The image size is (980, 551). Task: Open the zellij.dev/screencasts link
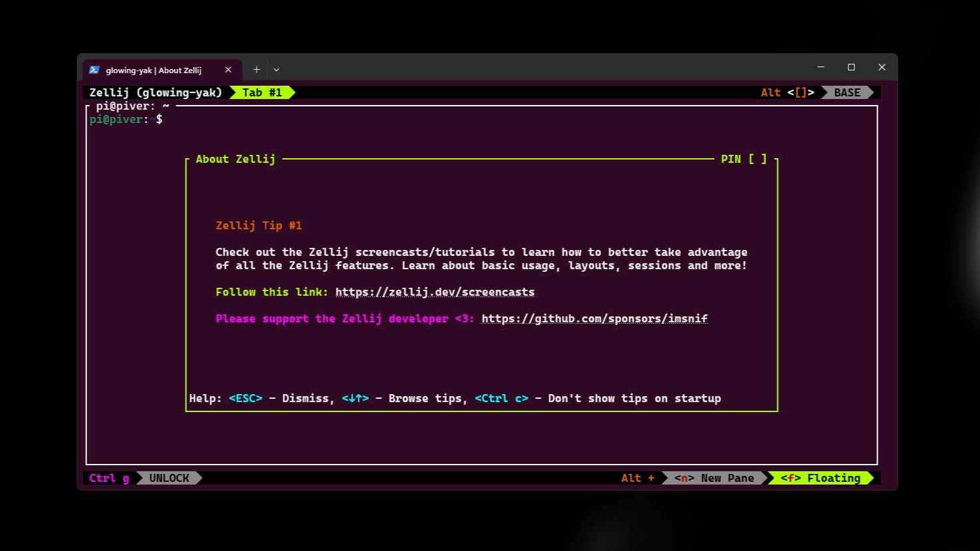(435, 292)
